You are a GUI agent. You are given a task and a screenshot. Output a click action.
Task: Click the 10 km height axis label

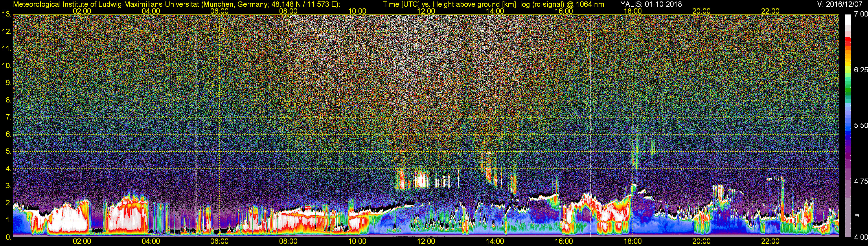(6, 66)
